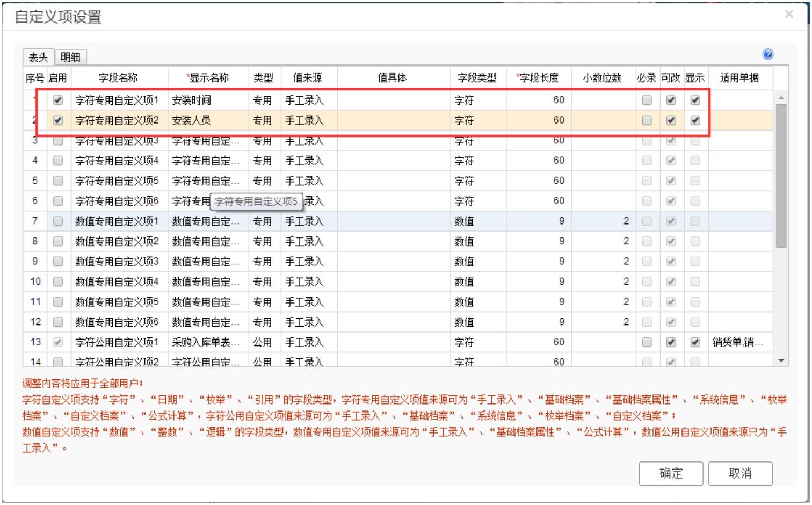Open 适用单据 cell showing 销货单
Screen dimensions: 812x505
[740, 342]
